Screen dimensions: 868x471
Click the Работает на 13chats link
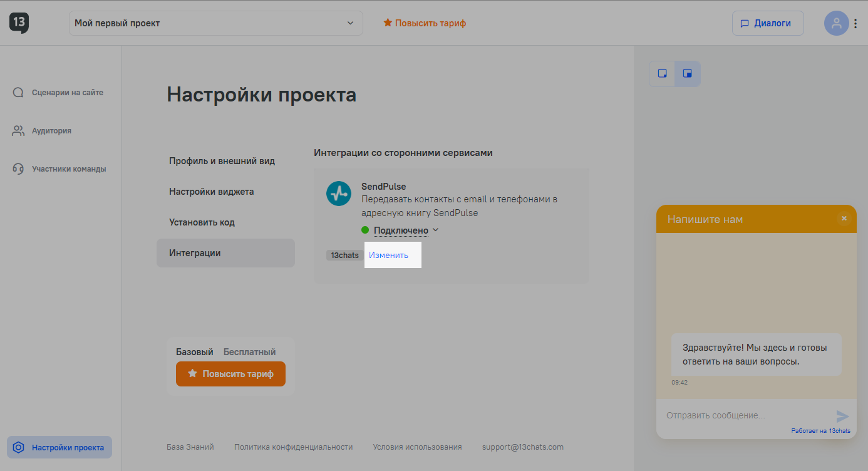(821, 431)
